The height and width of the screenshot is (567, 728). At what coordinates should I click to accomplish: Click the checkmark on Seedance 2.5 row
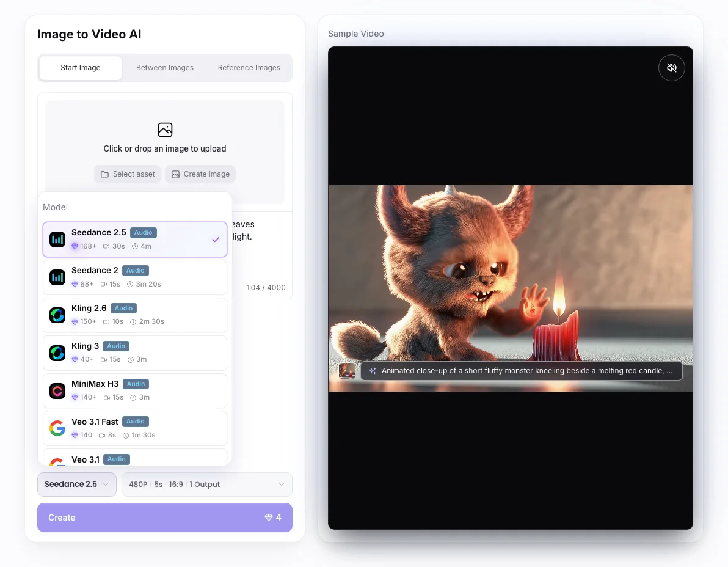point(216,240)
